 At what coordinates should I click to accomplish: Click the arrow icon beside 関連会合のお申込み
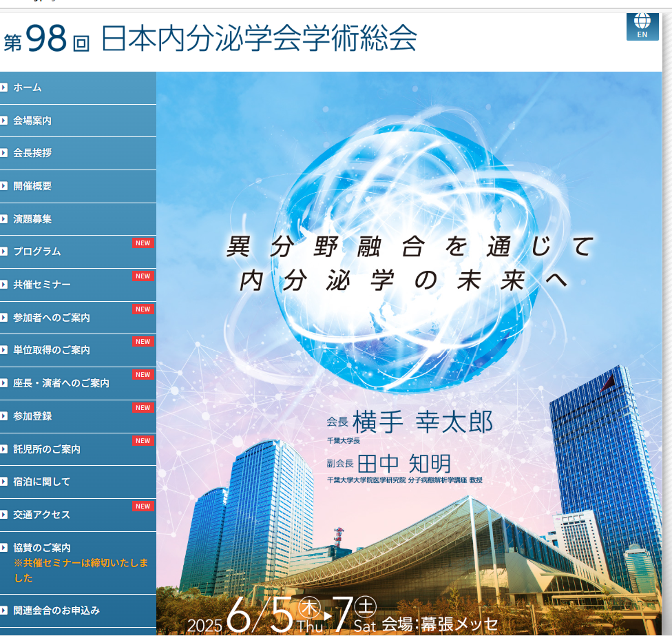(x=4, y=611)
